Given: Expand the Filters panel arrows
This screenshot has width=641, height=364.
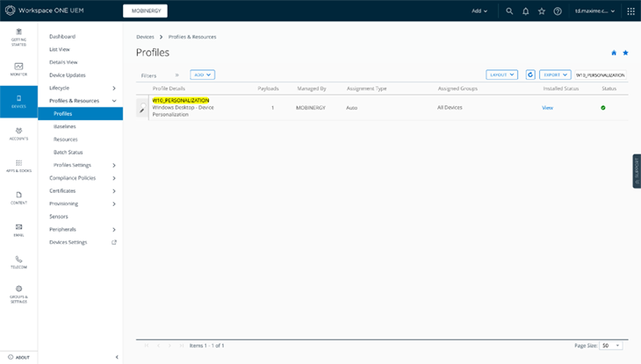Looking at the screenshot, I should 176,75.
